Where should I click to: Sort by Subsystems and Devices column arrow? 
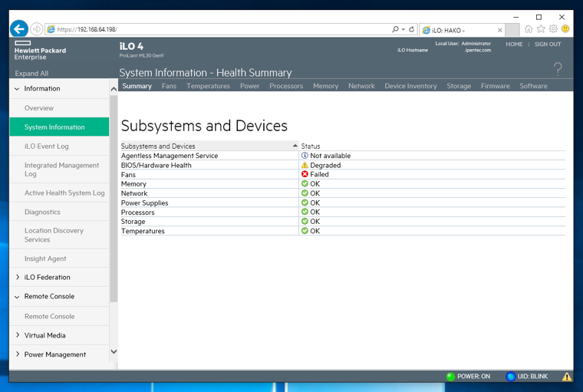[295, 146]
